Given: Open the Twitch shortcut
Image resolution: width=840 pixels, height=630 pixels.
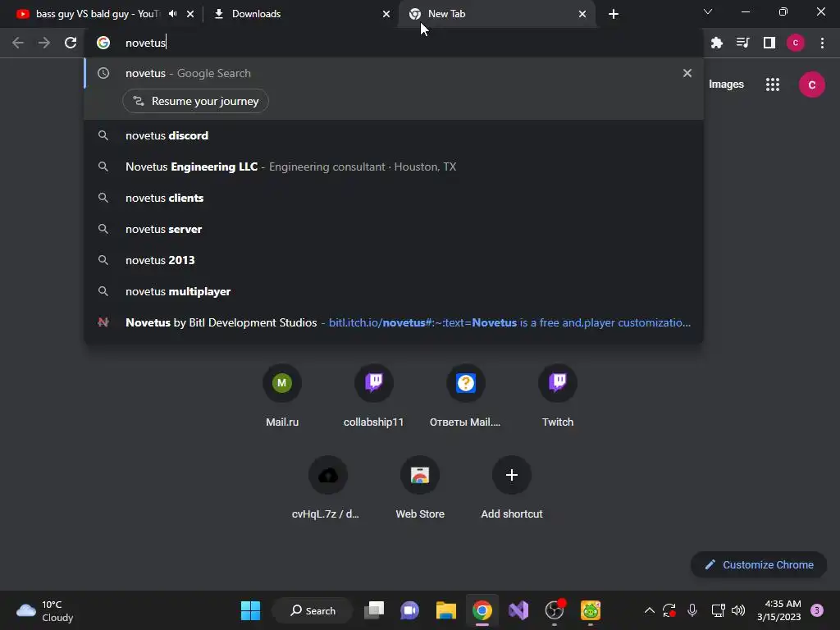Looking at the screenshot, I should [557, 396].
